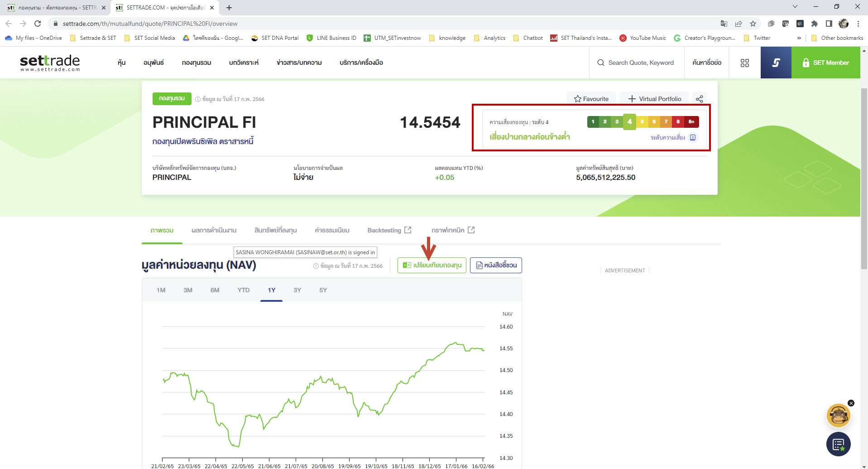Open the feedback note icon at bottom right
This screenshot has width=868, height=469.
point(839,444)
